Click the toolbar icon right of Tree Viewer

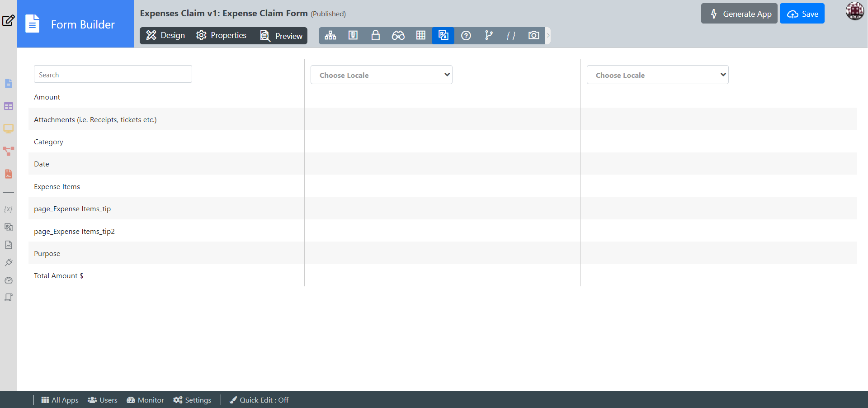point(353,35)
